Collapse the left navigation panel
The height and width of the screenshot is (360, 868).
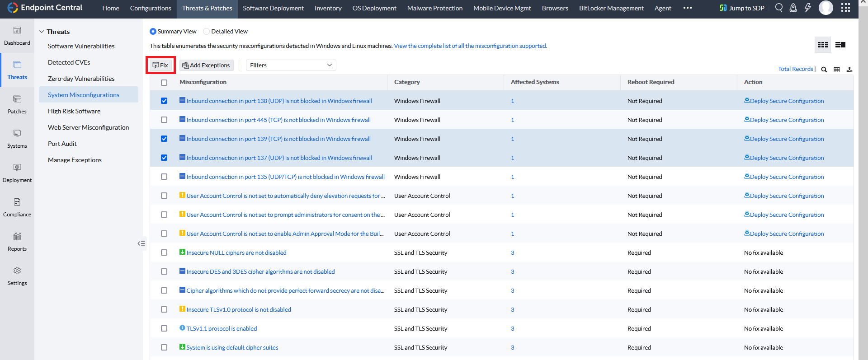point(142,243)
